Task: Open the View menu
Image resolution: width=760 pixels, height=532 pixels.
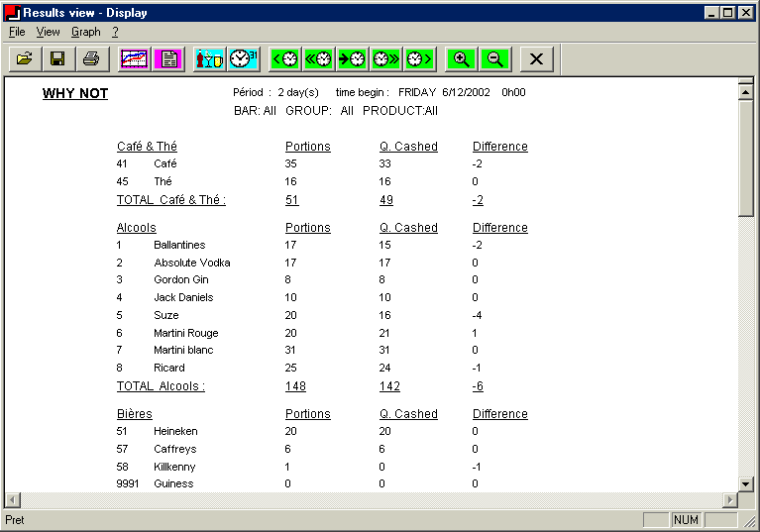Action: [48, 32]
